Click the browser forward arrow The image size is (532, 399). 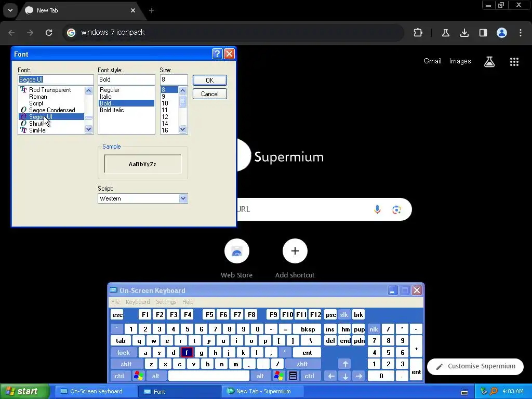point(30,33)
